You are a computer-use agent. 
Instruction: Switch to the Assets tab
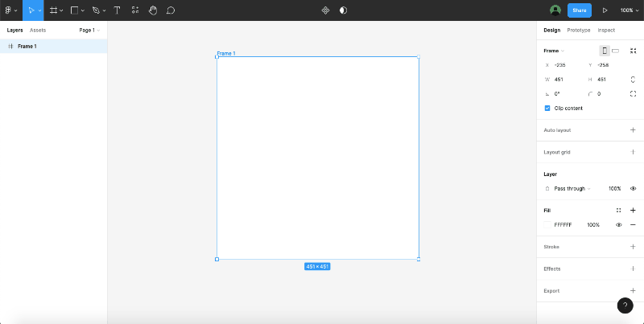pos(38,30)
